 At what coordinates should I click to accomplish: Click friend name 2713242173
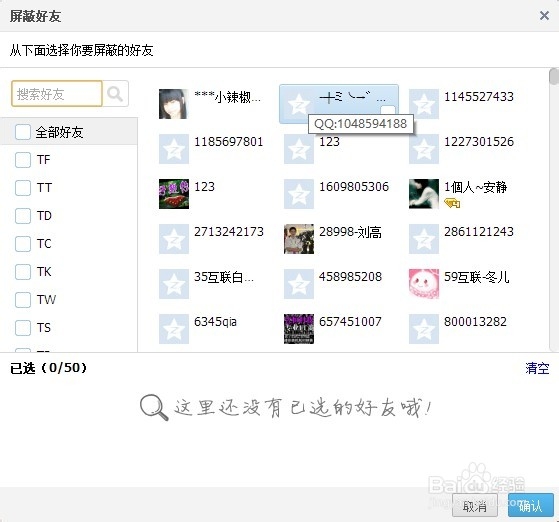[229, 231]
